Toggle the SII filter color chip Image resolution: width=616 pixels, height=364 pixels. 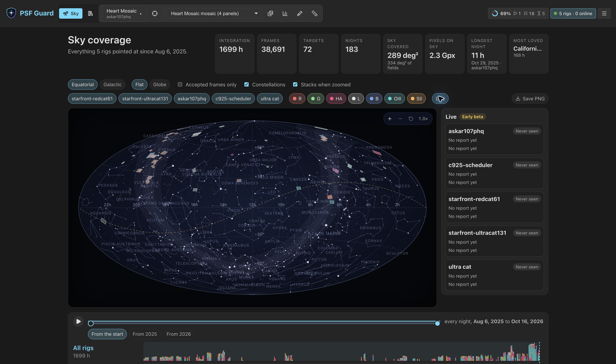pos(416,99)
